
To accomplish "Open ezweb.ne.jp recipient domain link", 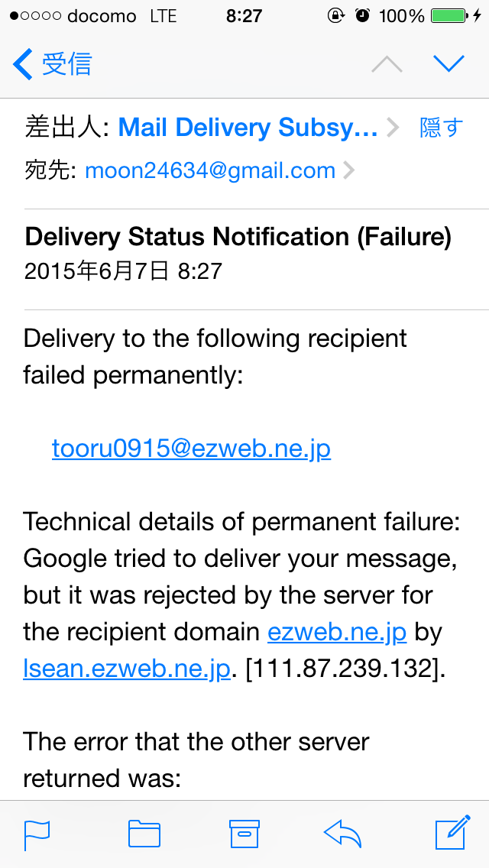I will point(337,632).
